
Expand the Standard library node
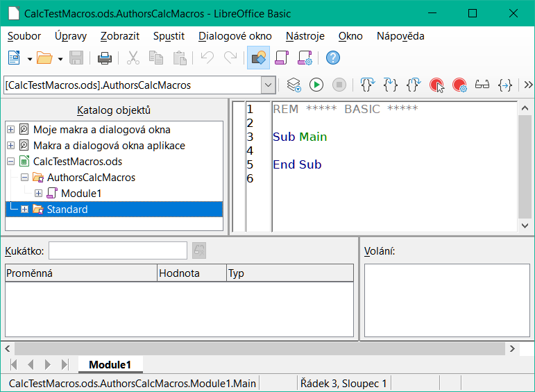click(x=24, y=210)
